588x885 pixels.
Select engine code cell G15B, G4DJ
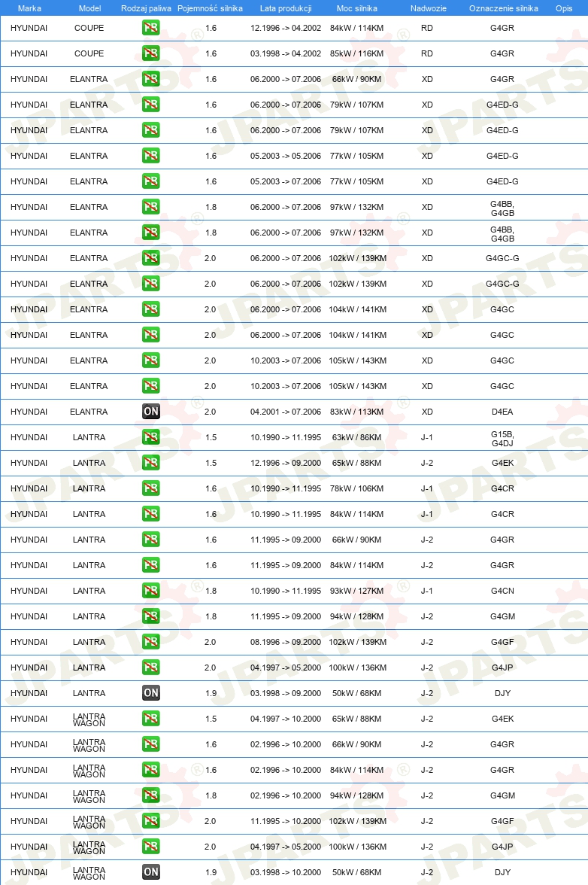pos(502,439)
